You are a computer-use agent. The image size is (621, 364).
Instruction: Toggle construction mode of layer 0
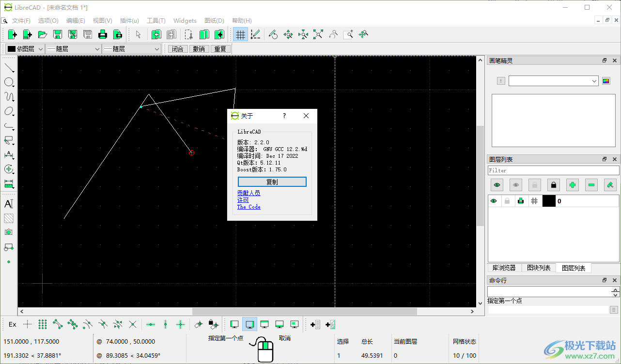[x=534, y=201]
